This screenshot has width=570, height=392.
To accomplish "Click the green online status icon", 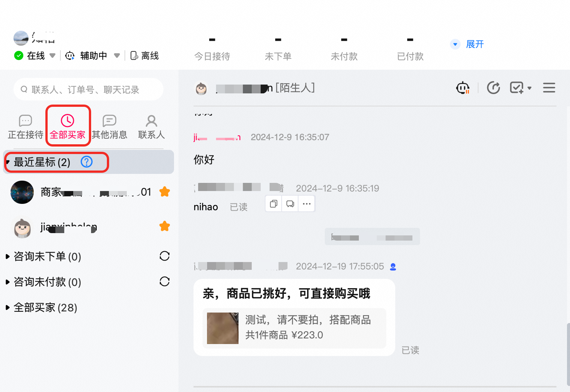I will click(x=18, y=55).
